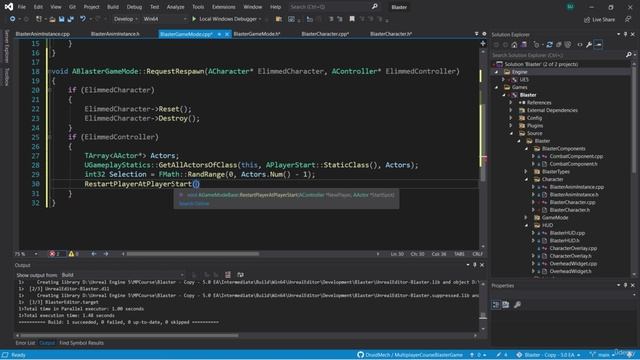Image resolution: width=640 pixels, height=360 pixels.
Task: Click the Clear All icon in Output panel
Action: (228, 275)
